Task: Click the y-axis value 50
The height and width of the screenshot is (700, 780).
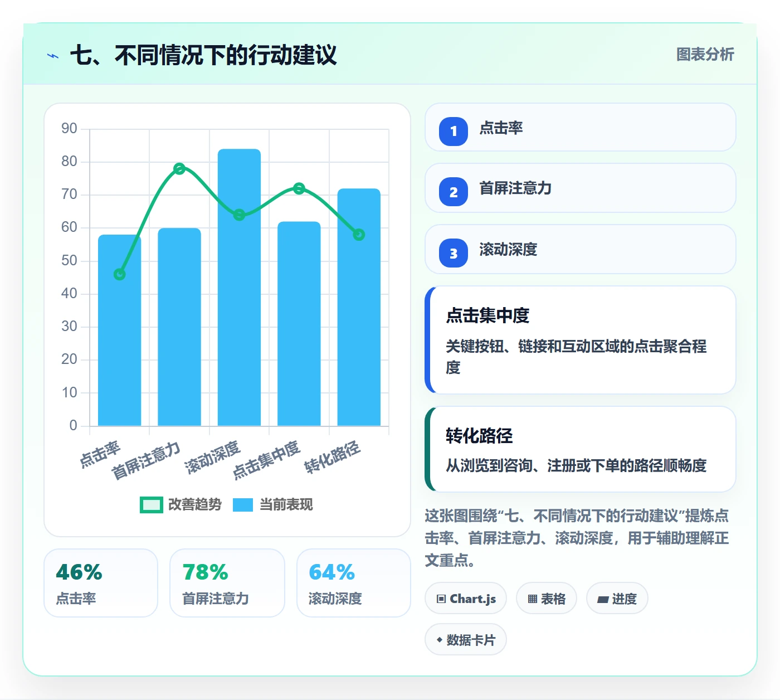Action: [x=69, y=260]
